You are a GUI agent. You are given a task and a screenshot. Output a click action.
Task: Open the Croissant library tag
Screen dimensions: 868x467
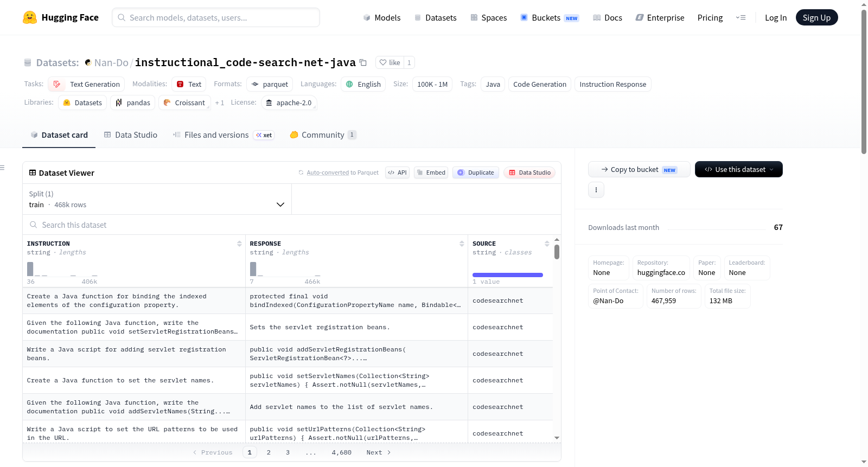[184, 103]
